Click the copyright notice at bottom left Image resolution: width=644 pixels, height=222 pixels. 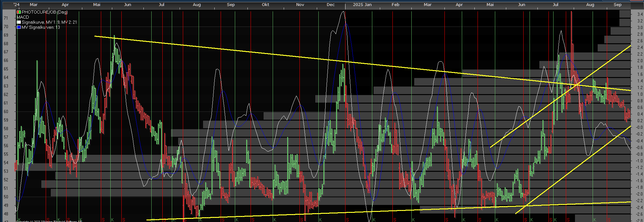(x=49, y=221)
